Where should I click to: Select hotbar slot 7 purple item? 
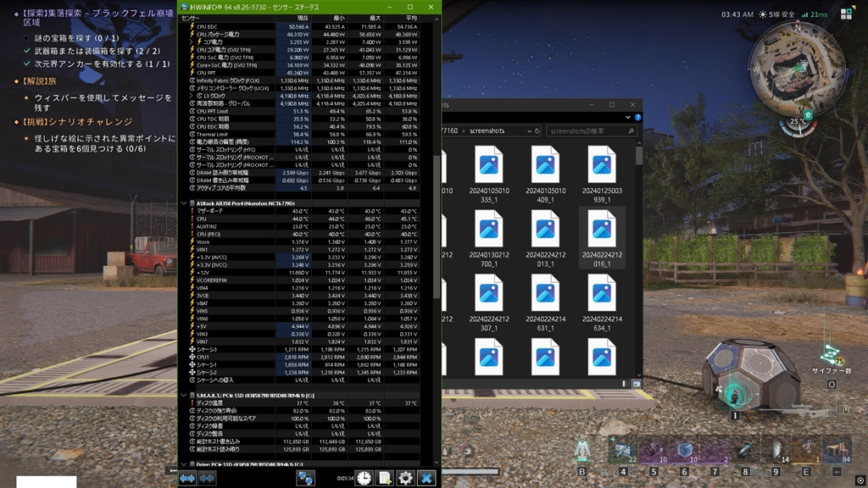pos(715,451)
